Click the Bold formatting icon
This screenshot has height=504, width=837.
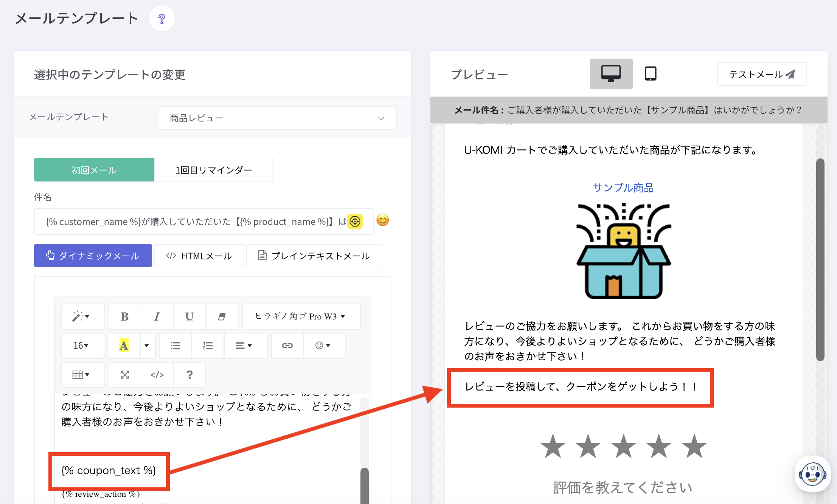pyautogui.click(x=124, y=316)
